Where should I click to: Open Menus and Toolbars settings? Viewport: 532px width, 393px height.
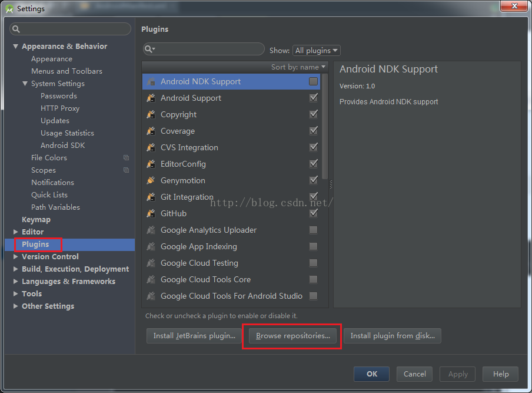pos(66,71)
